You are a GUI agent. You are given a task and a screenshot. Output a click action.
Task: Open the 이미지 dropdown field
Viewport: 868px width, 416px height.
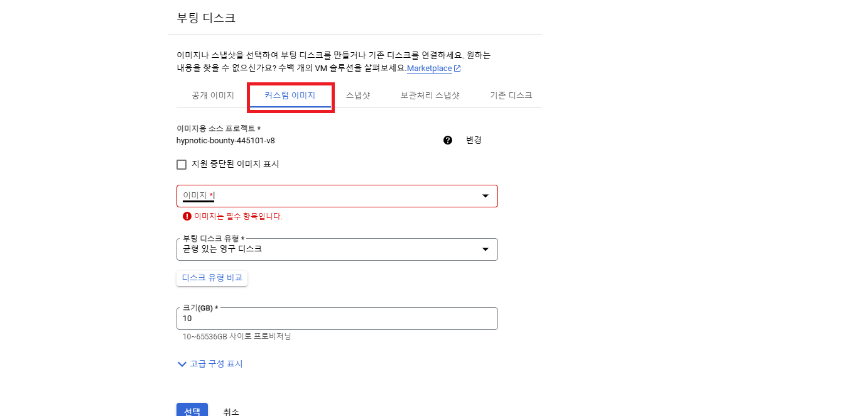[x=337, y=196]
